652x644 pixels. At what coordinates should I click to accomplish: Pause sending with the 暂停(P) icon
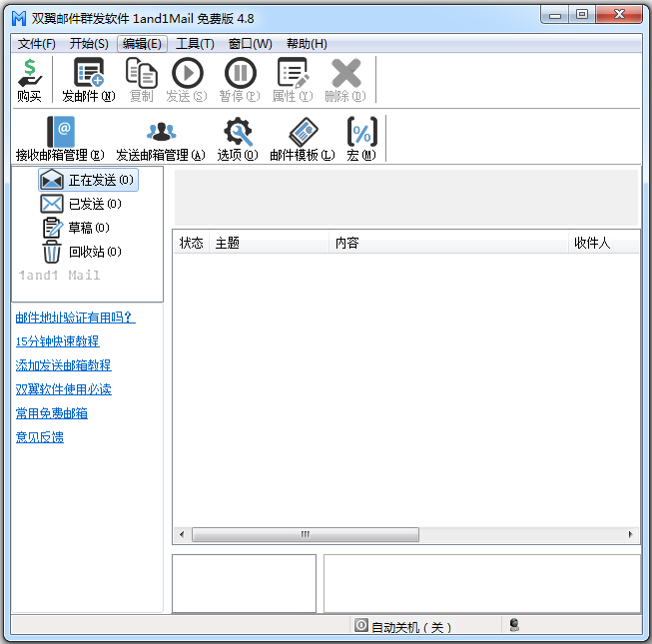240,80
